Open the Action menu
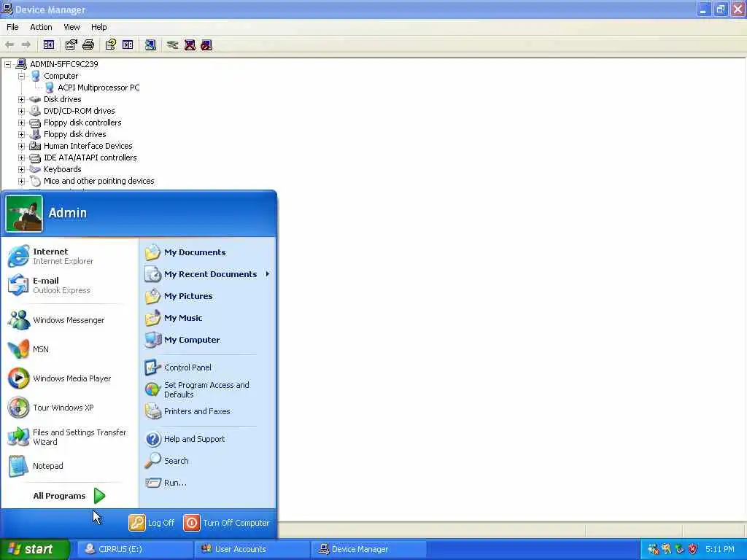The width and height of the screenshot is (747, 560). [x=41, y=27]
